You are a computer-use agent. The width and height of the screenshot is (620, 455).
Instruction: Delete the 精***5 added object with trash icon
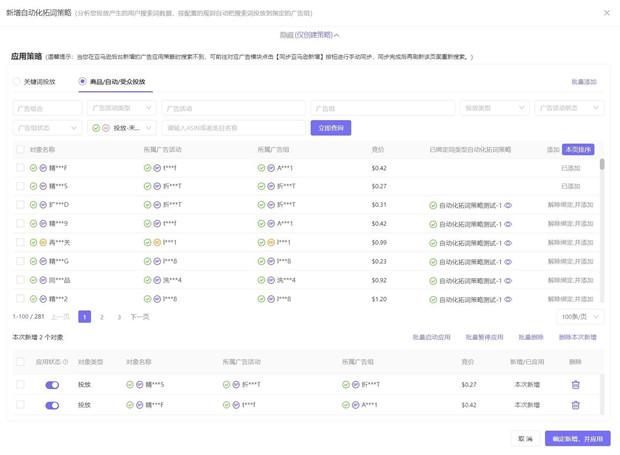point(576,385)
